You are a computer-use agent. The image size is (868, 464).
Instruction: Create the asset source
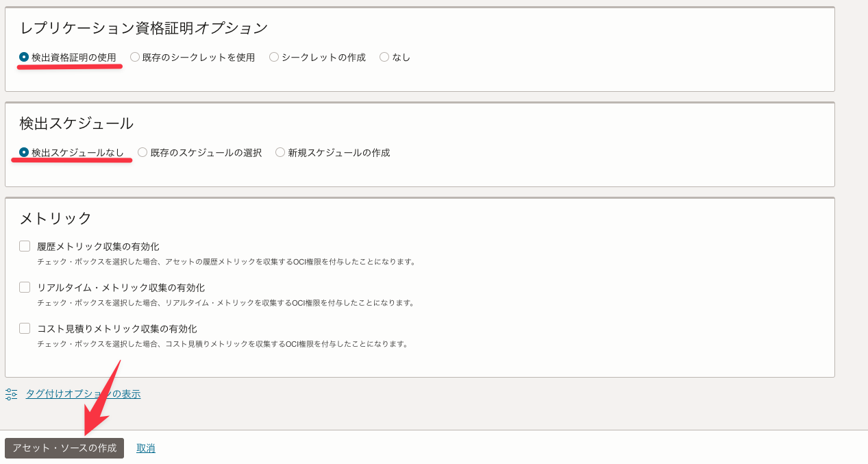click(64, 448)
